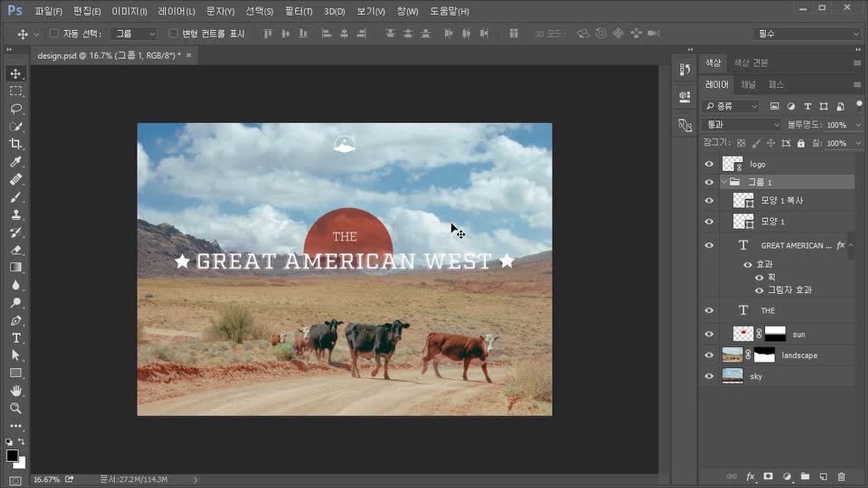Click the delete layer trash icon

(841, 476)
